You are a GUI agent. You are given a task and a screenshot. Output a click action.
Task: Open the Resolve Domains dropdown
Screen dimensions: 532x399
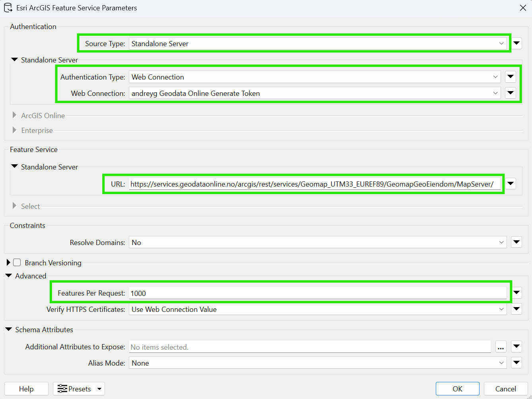(318, 242)
